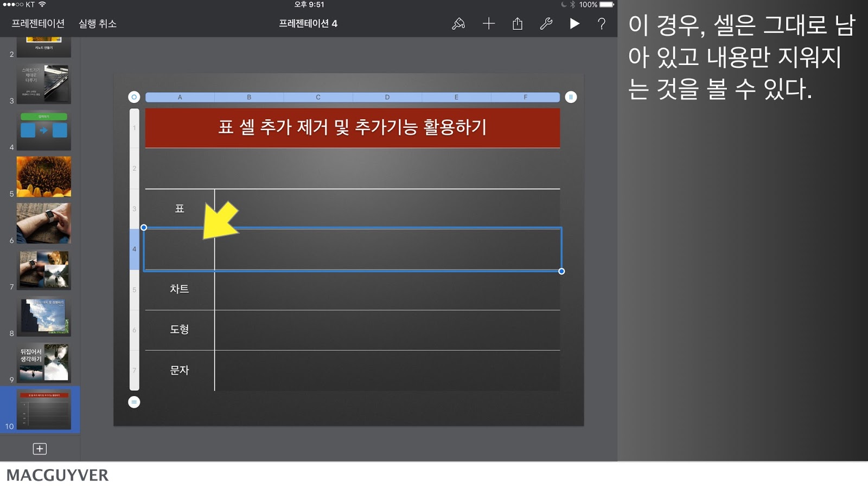Tap the 표 cell
The image size is (868, 488).
click(x=180, y=209)
